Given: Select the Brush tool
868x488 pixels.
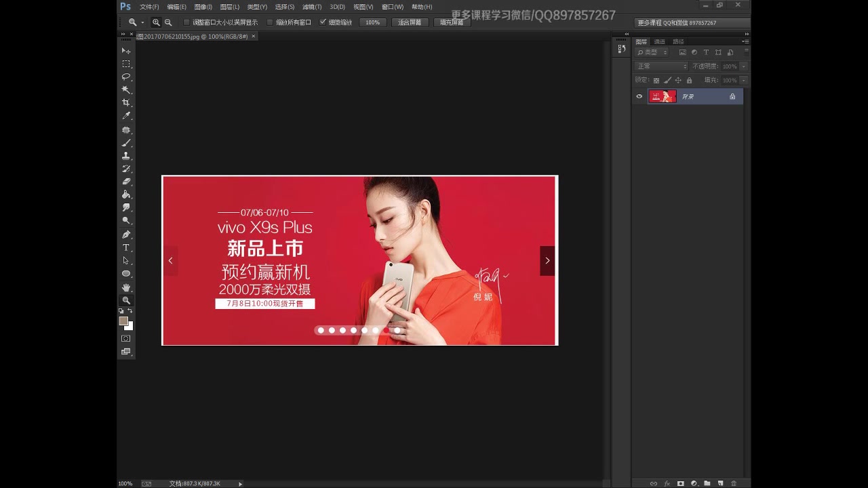Looking at the screenshot, I should click(126, 142).
